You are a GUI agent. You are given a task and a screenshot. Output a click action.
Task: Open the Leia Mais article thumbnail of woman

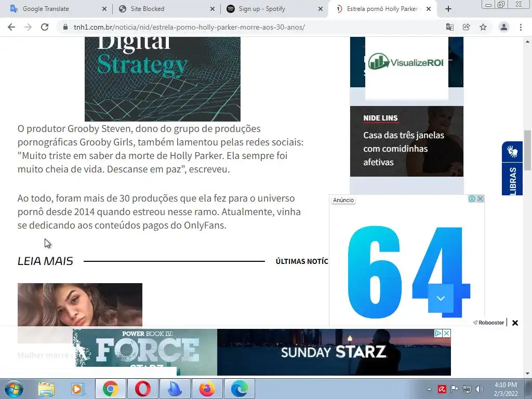pos(80,304)
